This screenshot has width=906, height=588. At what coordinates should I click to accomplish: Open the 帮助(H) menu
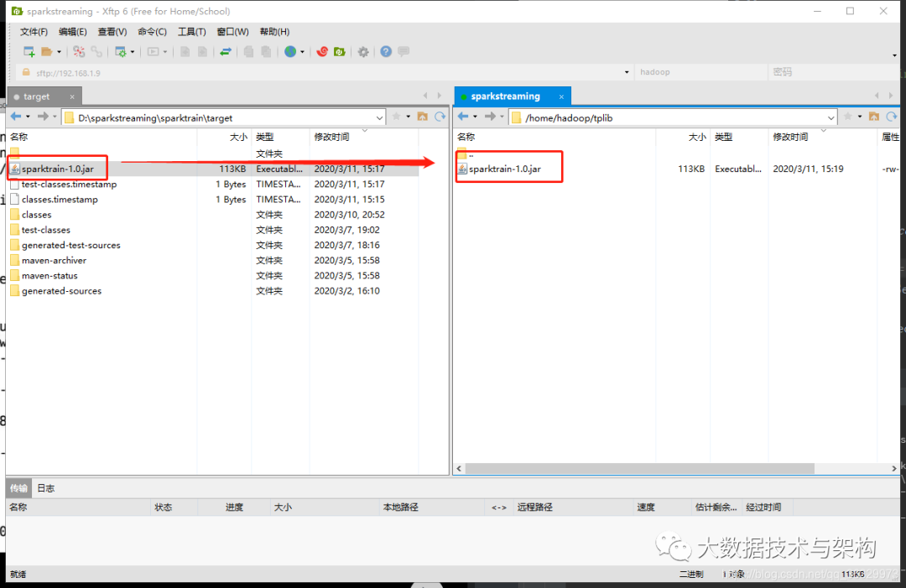pos(274,32)
